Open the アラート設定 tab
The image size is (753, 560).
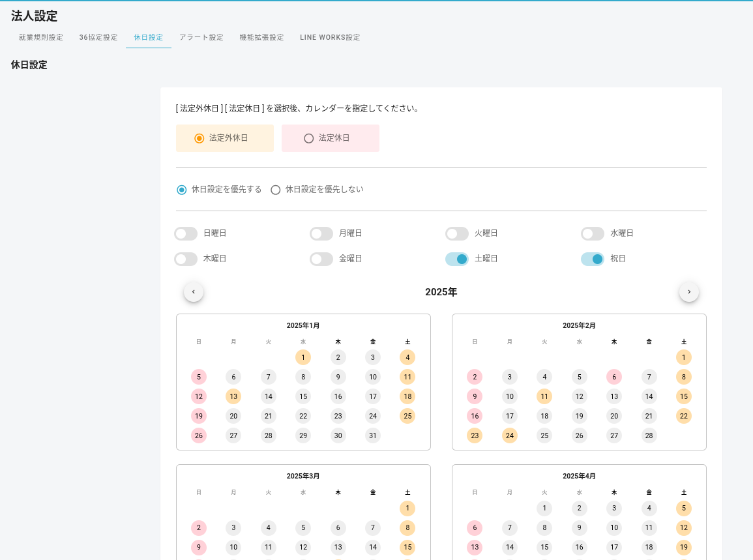201,37
